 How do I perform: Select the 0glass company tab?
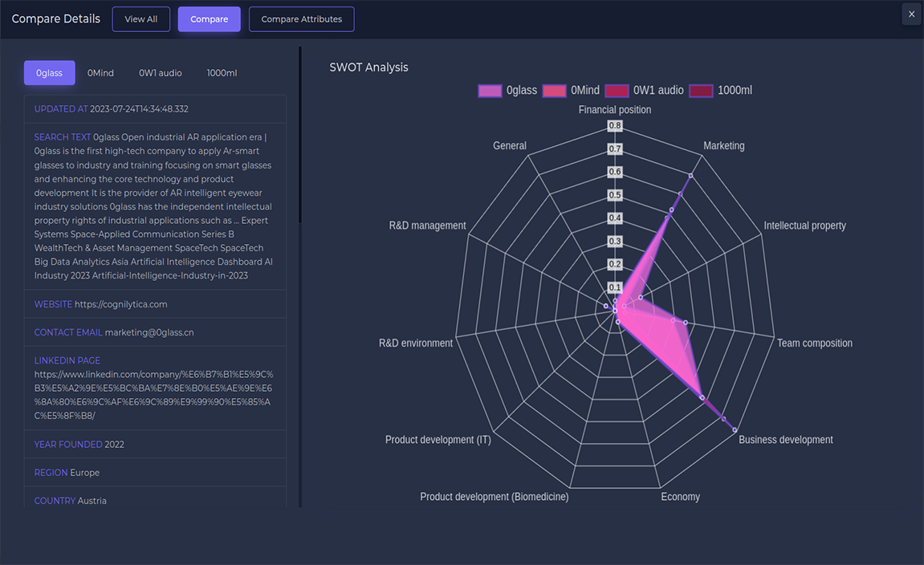49,73
